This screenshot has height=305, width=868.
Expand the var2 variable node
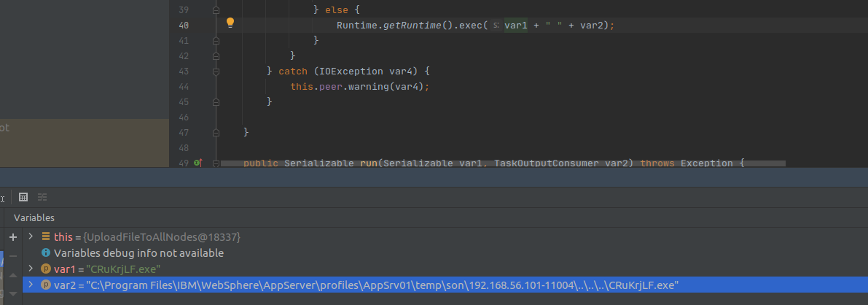(31, 285)
